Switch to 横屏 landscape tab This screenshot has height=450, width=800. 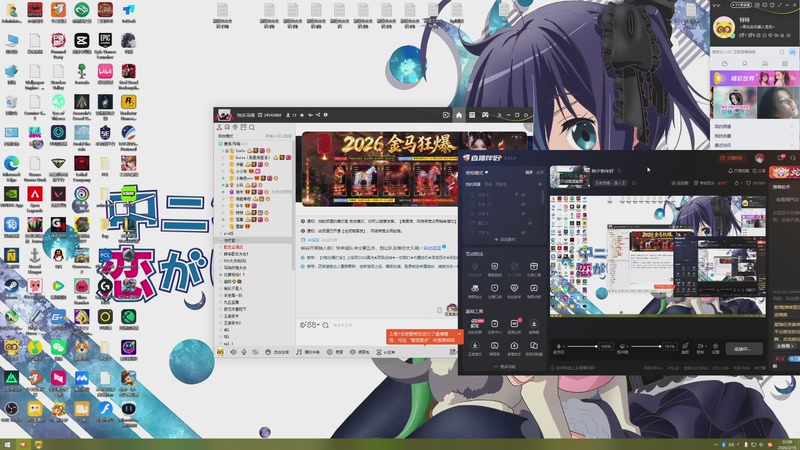coord(529,172)
